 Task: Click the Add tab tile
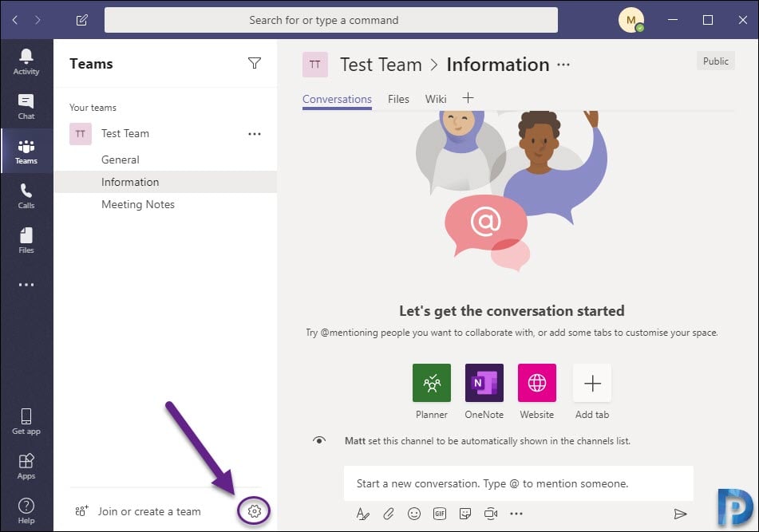pos(592,383)
